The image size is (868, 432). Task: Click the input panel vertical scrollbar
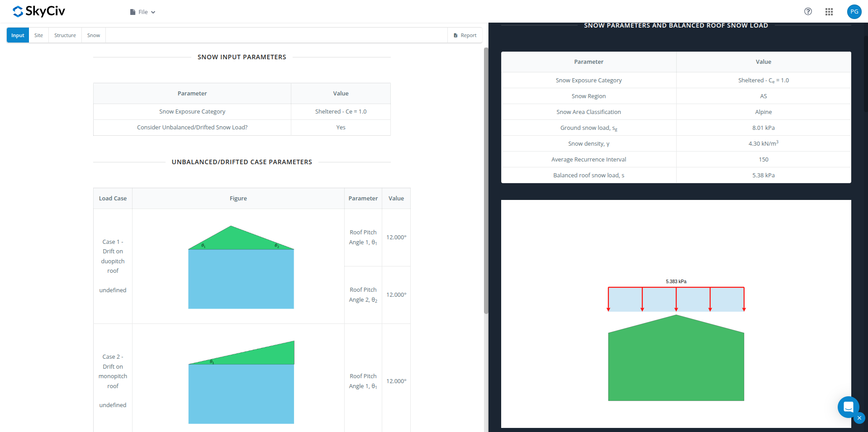(x=486, y=181)
